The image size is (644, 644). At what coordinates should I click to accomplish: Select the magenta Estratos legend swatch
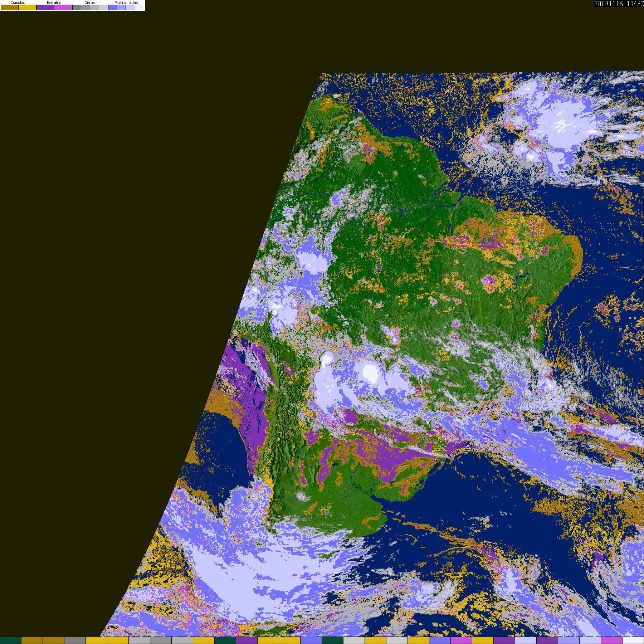pos(63,7)
